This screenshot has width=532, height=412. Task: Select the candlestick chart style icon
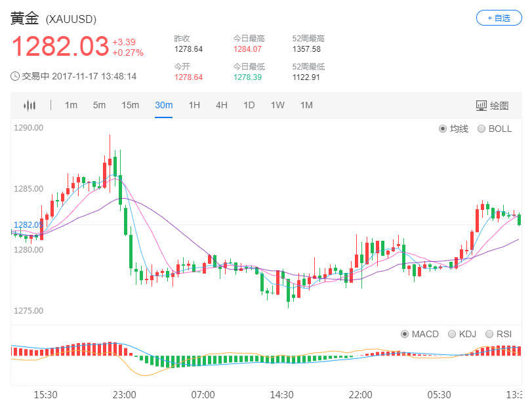tap(29, 105)
